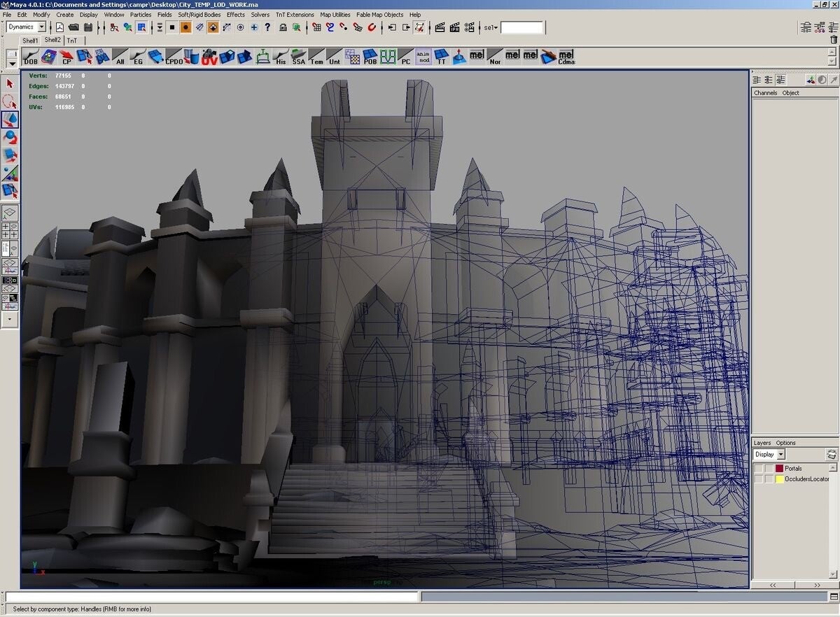Open the Dynamics menu set dropdown
The image size is (840, 617).
click(x=41, y=27)
